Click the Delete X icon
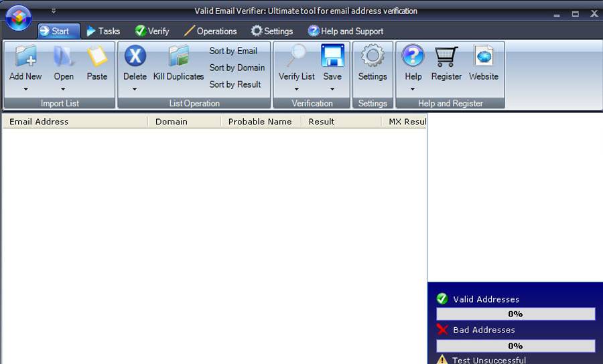 (135, 57)
